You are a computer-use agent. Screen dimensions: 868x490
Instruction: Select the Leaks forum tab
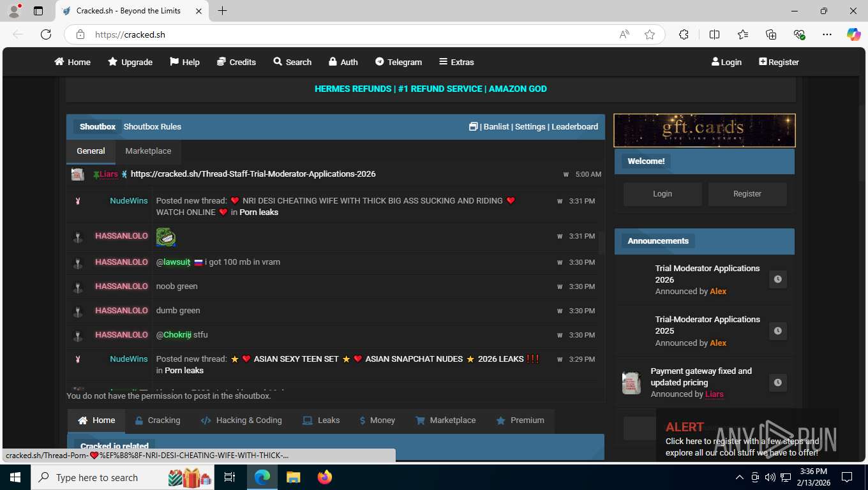(x=321, y=420)
